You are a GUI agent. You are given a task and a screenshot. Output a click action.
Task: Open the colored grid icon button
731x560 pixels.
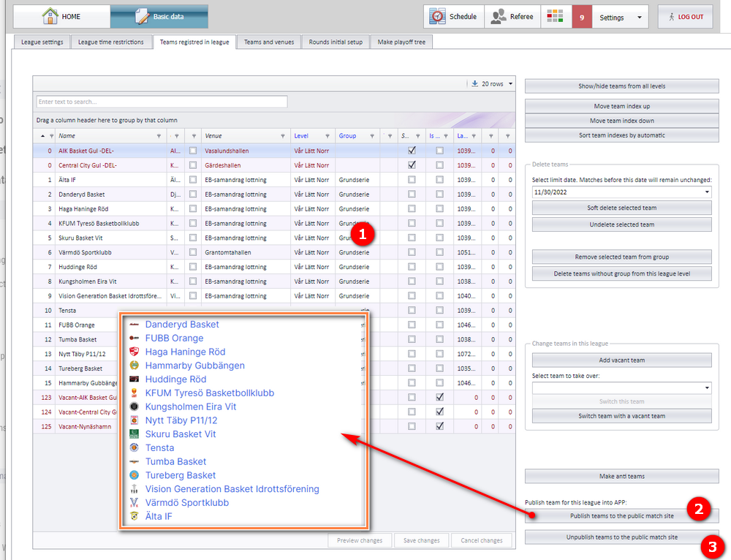[x=556, y=16]
